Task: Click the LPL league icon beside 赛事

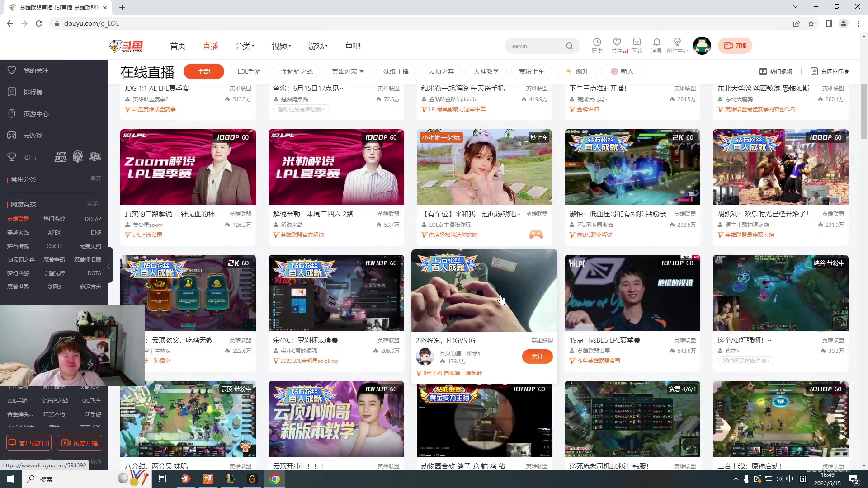Action: (61, 157)
